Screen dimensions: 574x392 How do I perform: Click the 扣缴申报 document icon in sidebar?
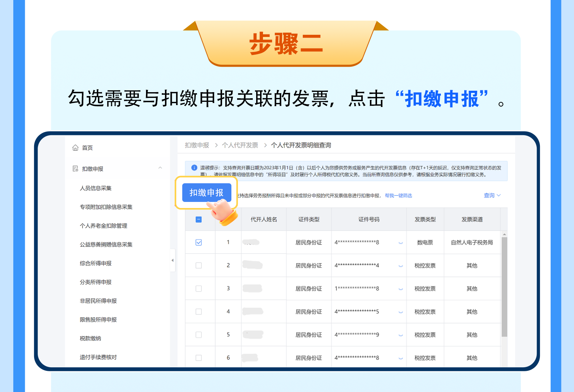point(75,169)
